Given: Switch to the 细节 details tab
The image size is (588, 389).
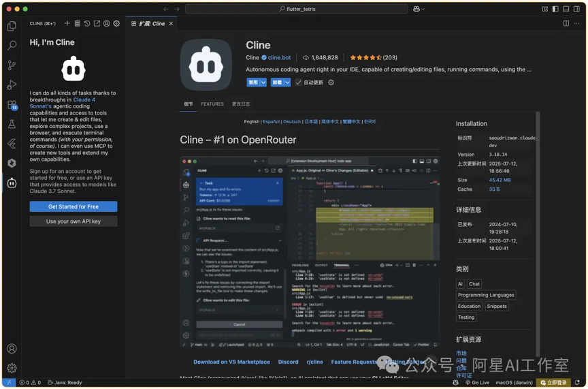Looking at the screenshot, I should click(189, 104).
